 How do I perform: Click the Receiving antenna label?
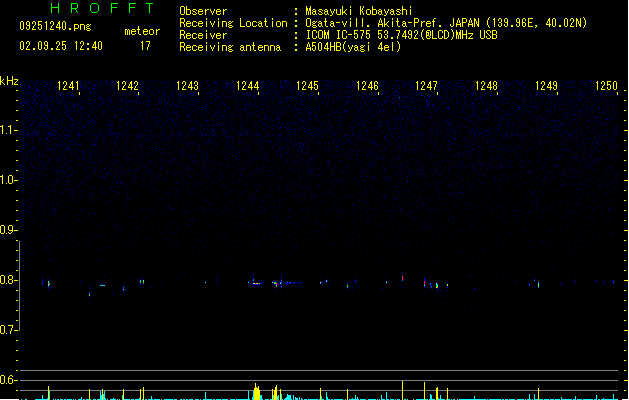[x=230, y=47]
